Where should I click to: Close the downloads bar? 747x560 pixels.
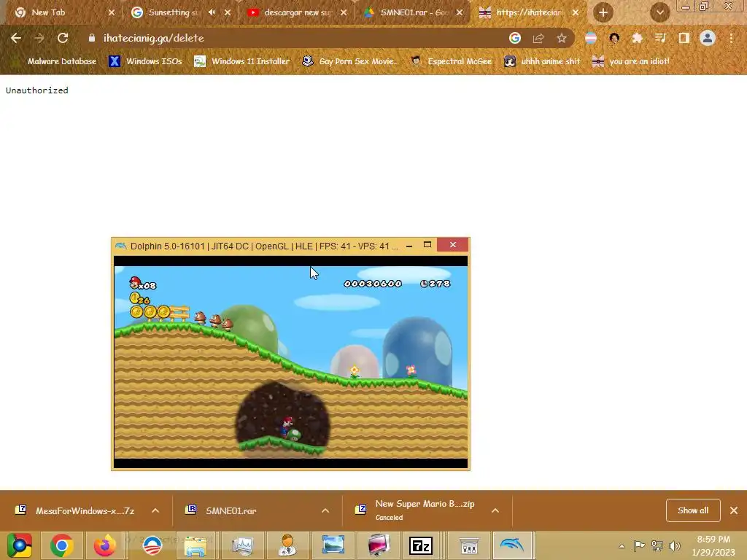[x=734, y=510]
